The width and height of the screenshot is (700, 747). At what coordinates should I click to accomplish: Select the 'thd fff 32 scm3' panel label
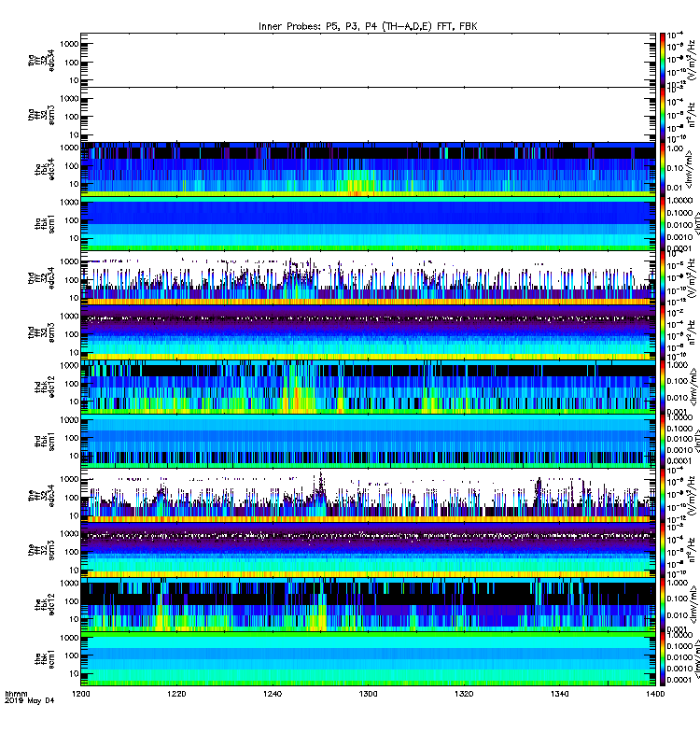point(41,332)
